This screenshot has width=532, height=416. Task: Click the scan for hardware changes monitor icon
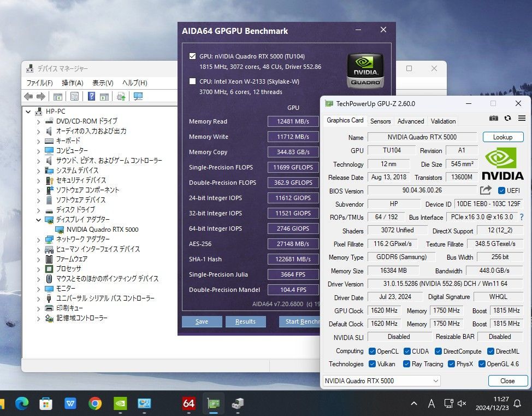point(138,96)
